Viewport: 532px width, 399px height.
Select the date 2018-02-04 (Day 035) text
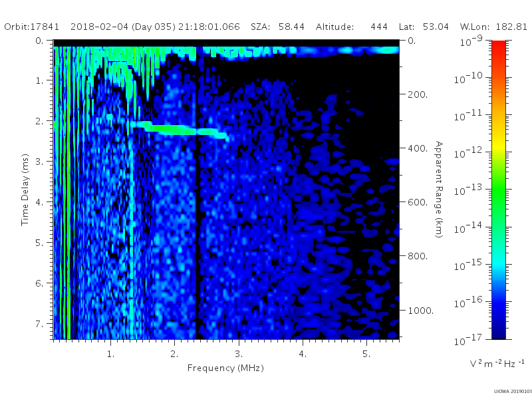(x=123, y=27)
